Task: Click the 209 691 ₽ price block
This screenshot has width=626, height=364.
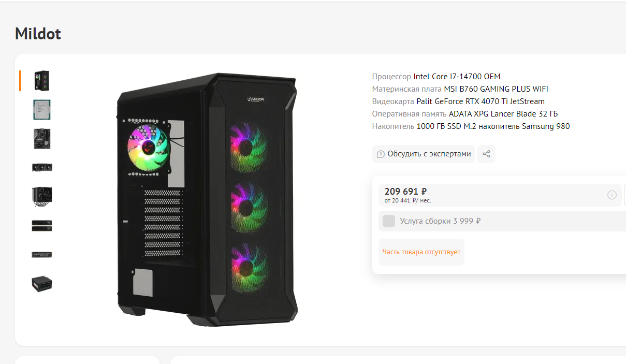Action: 500,195
